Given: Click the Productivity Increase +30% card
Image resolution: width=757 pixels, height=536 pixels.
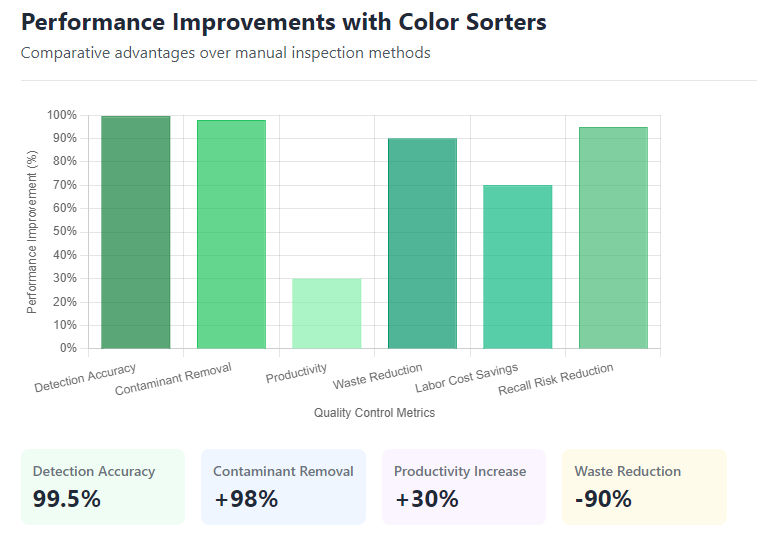Looking at the screenshot, I should (464, 486).
